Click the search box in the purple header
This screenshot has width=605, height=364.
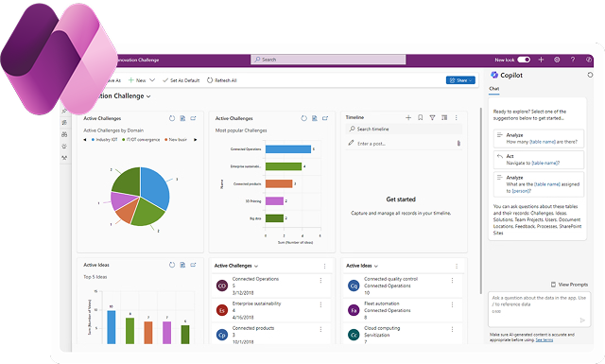[x=328, y=60]
